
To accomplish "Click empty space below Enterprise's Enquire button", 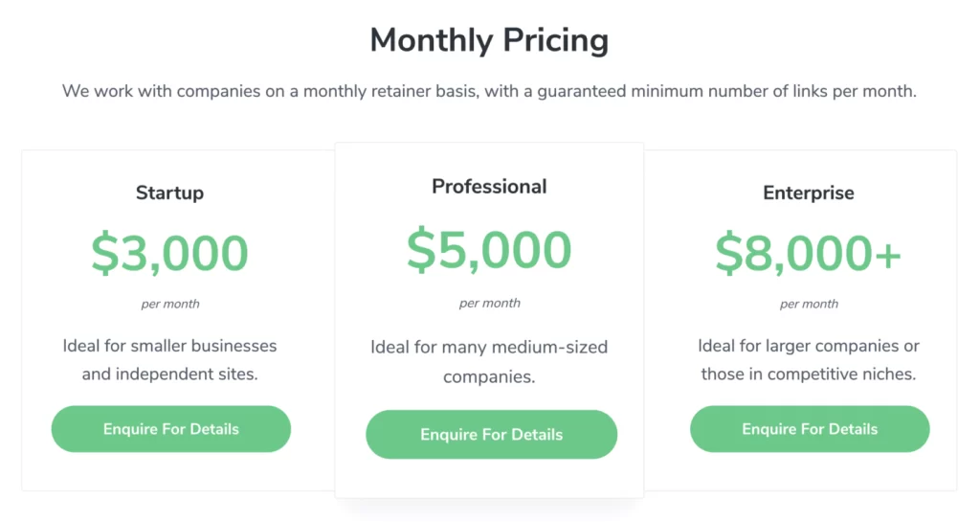I will (810, 471).
